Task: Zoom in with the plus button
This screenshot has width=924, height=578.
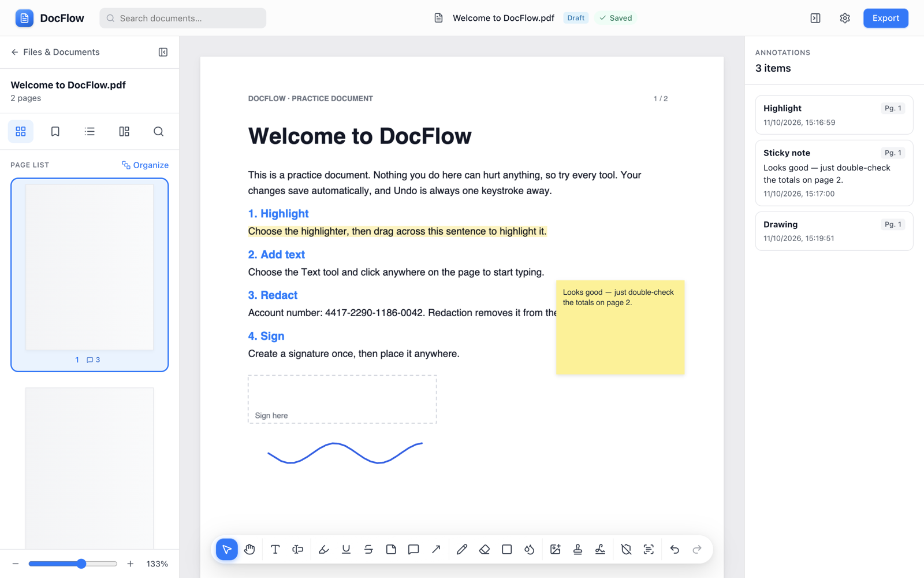Action: pos(131,564)
